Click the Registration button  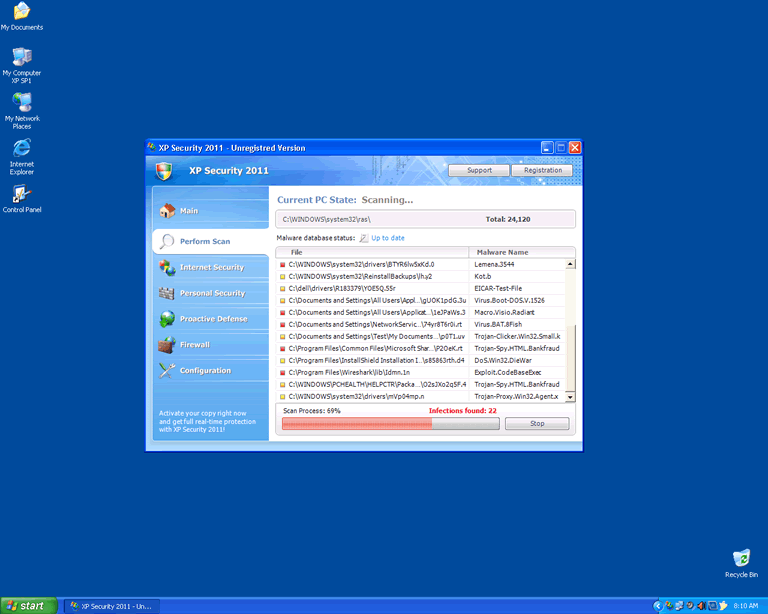(542, 170)
